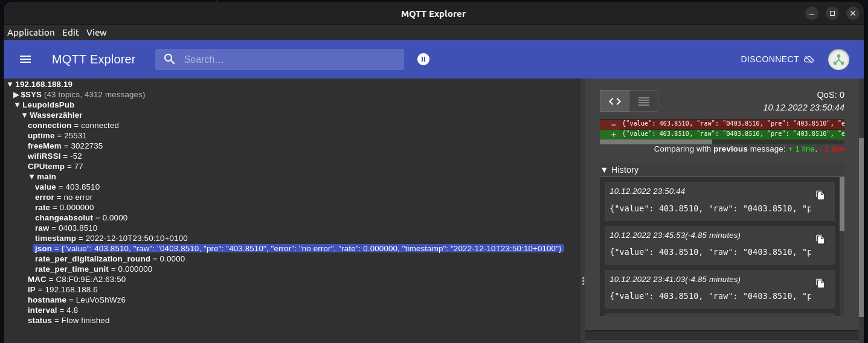The width and height of the screenshot is (868, 343).
Task: Open the Application menu
Action: point(31,33)
